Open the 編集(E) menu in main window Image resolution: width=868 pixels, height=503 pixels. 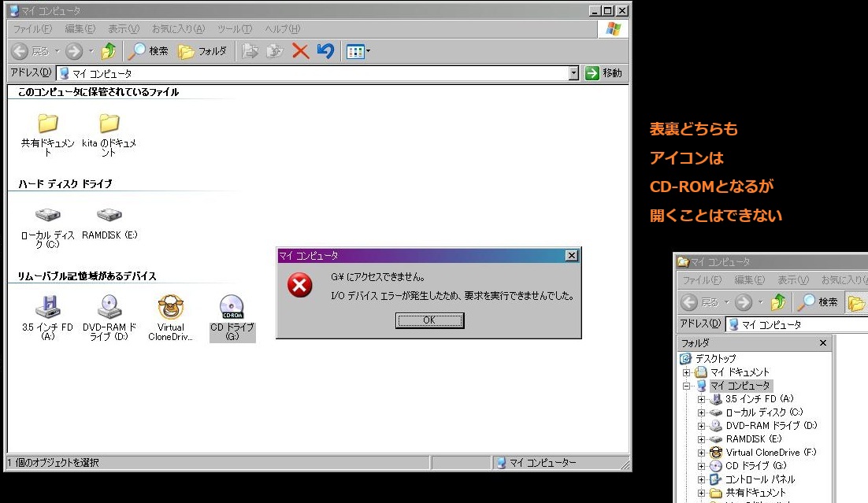[80, 29]
